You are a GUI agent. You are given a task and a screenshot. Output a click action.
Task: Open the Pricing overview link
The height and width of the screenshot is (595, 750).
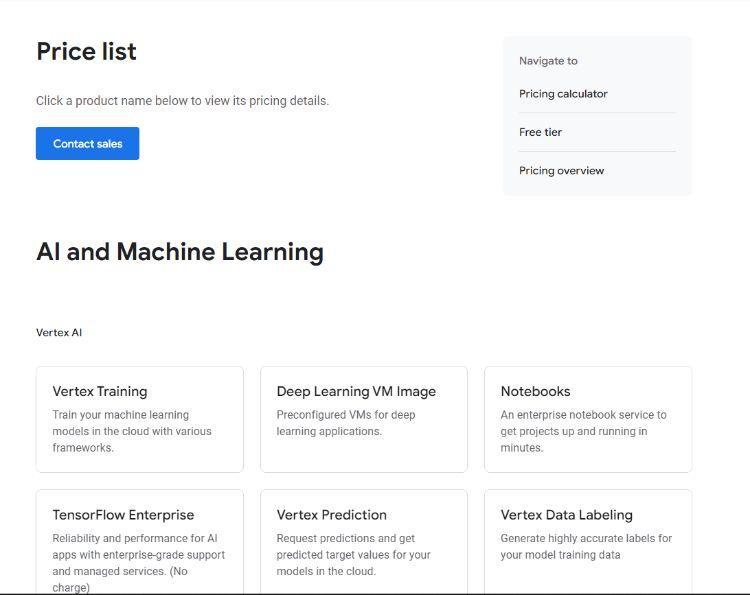(562, 171)
